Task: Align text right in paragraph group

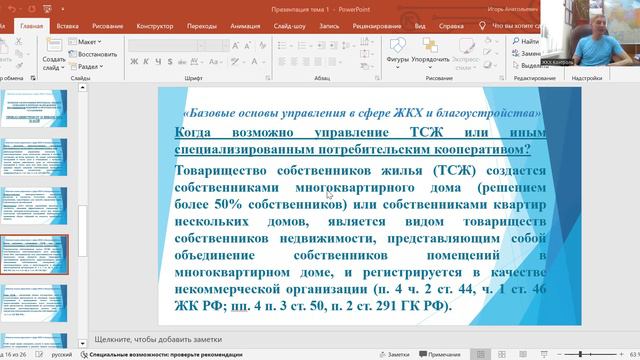Action: pos(306,62)
